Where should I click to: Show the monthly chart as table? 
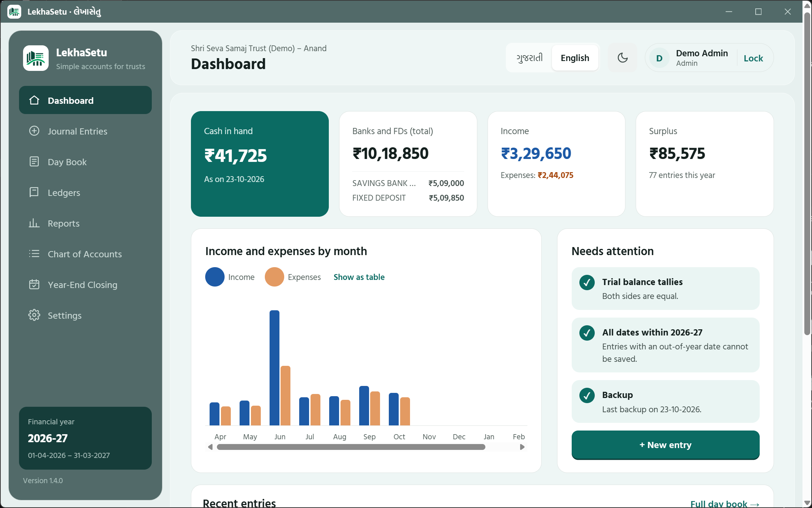[359, 277]
